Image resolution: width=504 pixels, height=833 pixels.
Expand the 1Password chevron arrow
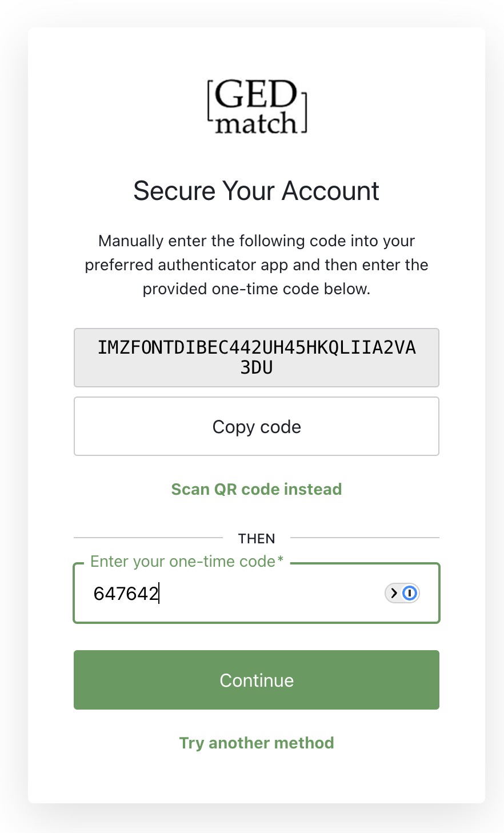click(394, 594)
